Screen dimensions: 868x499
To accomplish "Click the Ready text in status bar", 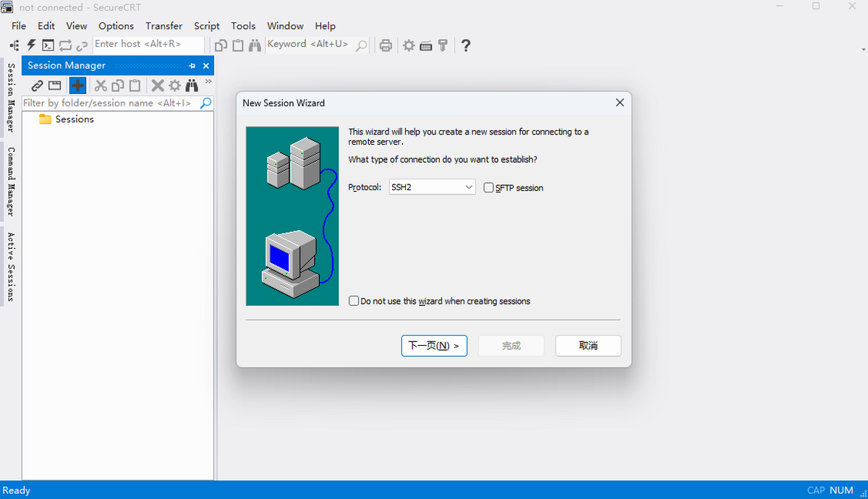I will point(17,490).
